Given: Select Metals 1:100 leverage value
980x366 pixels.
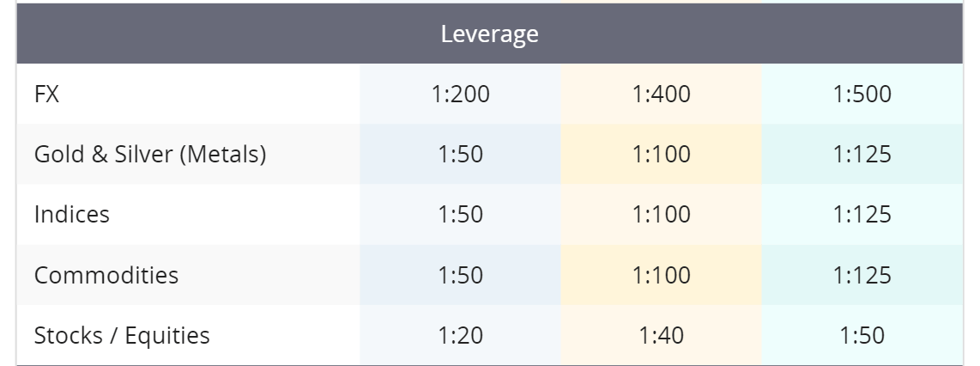Looking at the screenshot, I should (x=662, y=154).
